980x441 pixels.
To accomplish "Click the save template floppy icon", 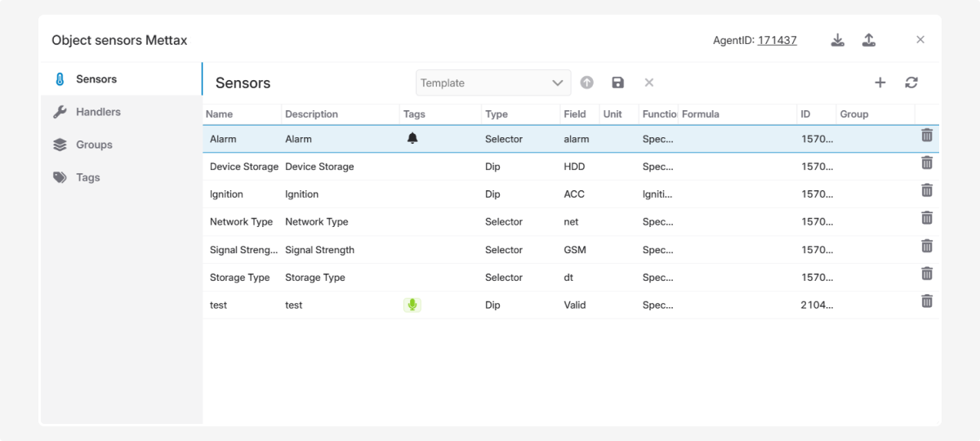I will click(x=617, y=82).
